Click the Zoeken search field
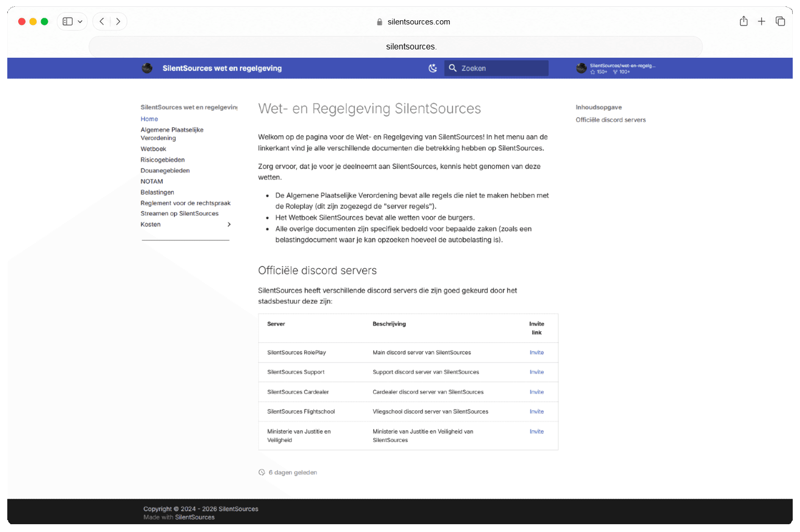 496,68
